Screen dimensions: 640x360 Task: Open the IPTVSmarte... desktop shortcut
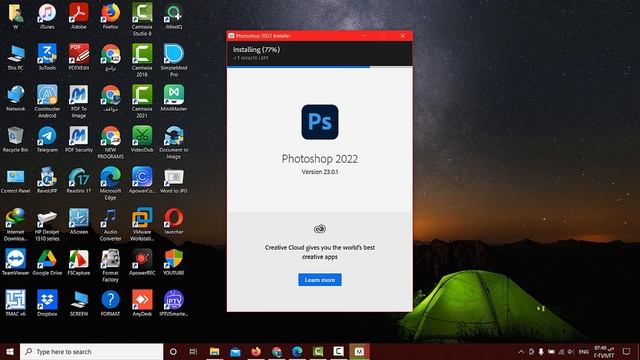(x=173, y=304)
